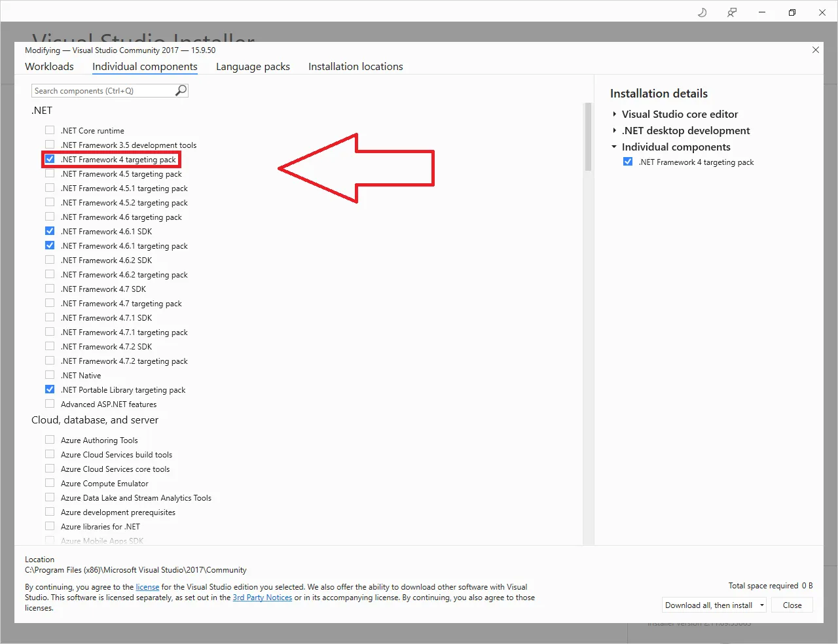This screenshot has width=838, height=644.
Task: Select the .NET Native checkbox
Action: coord(50,375)
